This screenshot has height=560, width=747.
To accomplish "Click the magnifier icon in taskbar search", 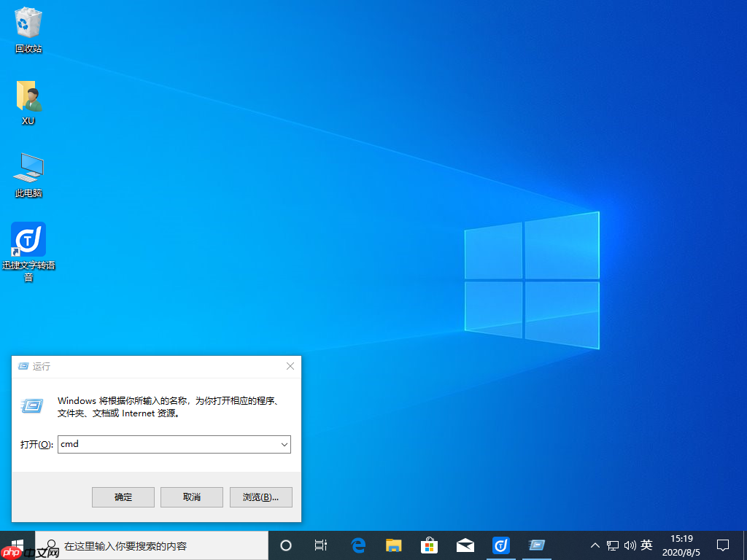I will (50, 545).
